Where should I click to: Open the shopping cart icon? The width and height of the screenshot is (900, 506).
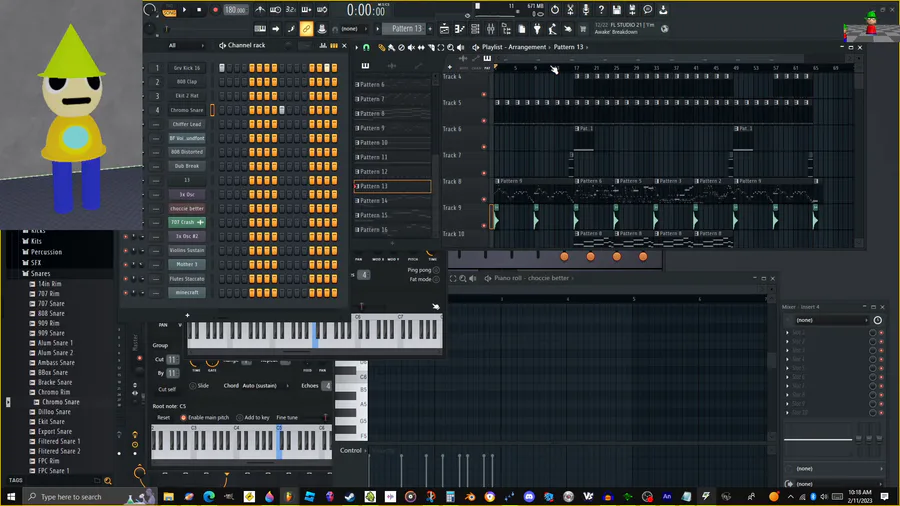583,29
